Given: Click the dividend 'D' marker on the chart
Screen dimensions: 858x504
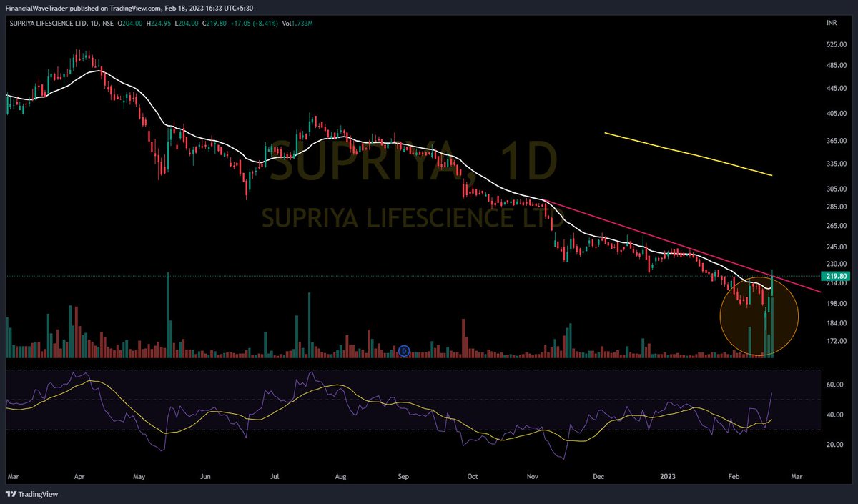Looking at the screenshot, I should (404, 351).
